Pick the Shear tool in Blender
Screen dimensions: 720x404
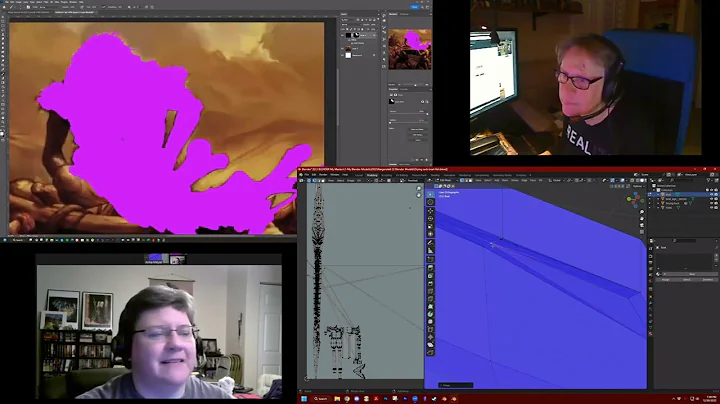(430, 345)
